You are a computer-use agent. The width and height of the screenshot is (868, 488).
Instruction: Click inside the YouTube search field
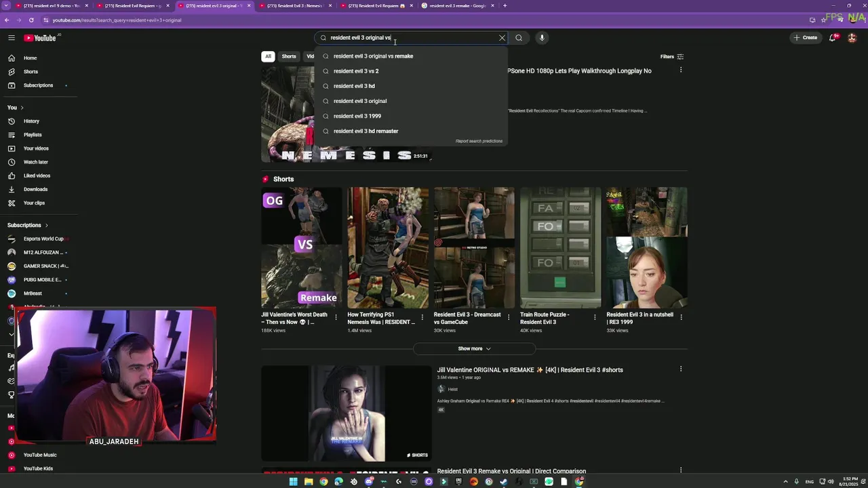412,38
